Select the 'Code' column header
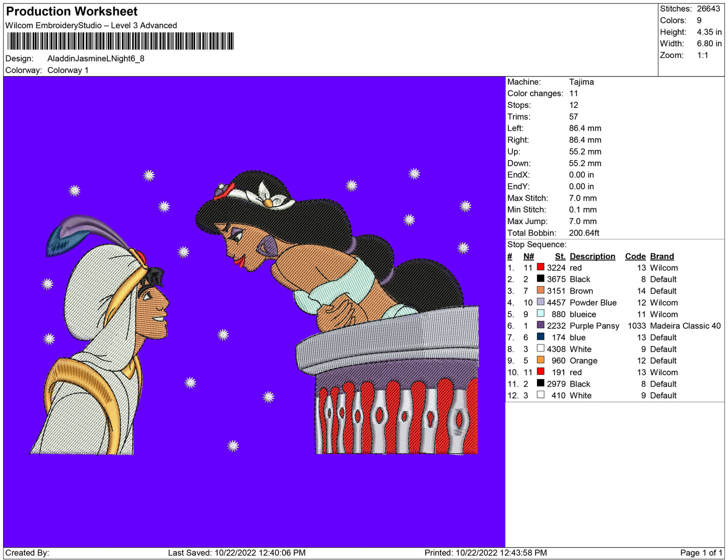This screenshot has height=560, width=728. pos(635,256)
